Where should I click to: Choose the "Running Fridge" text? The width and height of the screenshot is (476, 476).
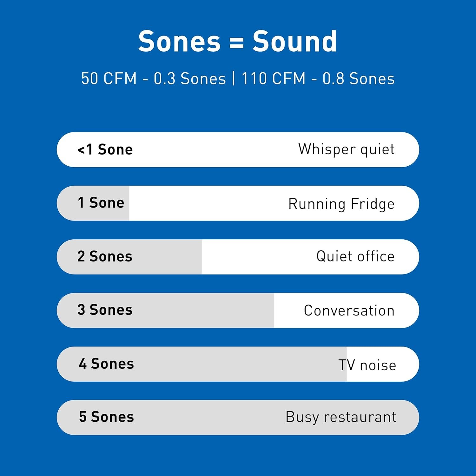click(341, 204)
